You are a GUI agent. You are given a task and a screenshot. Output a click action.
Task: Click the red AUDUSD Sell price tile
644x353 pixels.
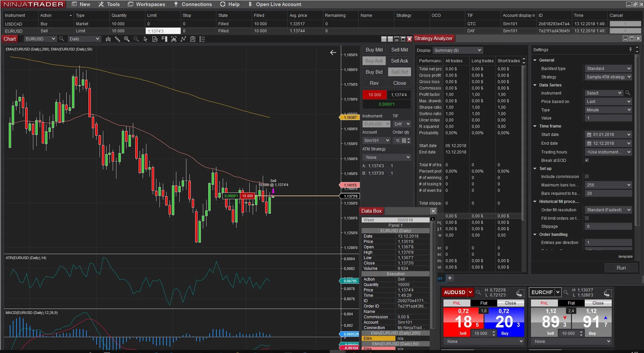(463, 322)
